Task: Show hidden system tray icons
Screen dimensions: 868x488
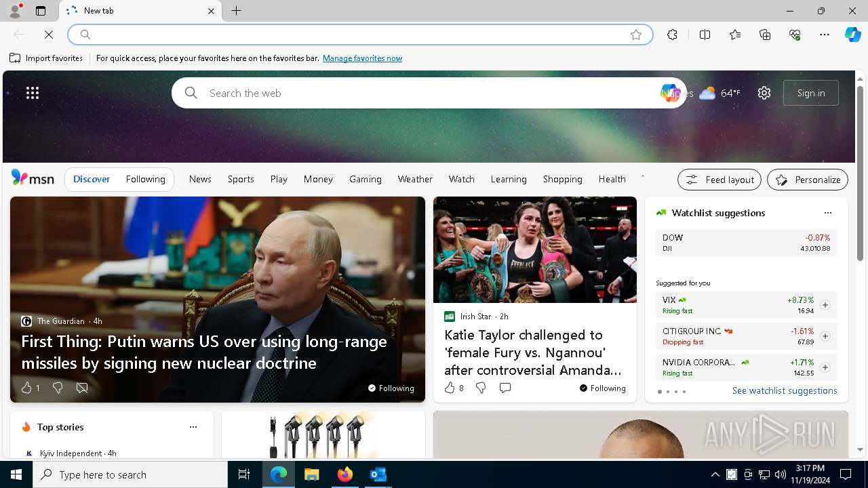Action: pyautogui.click(x=715, y=474)
